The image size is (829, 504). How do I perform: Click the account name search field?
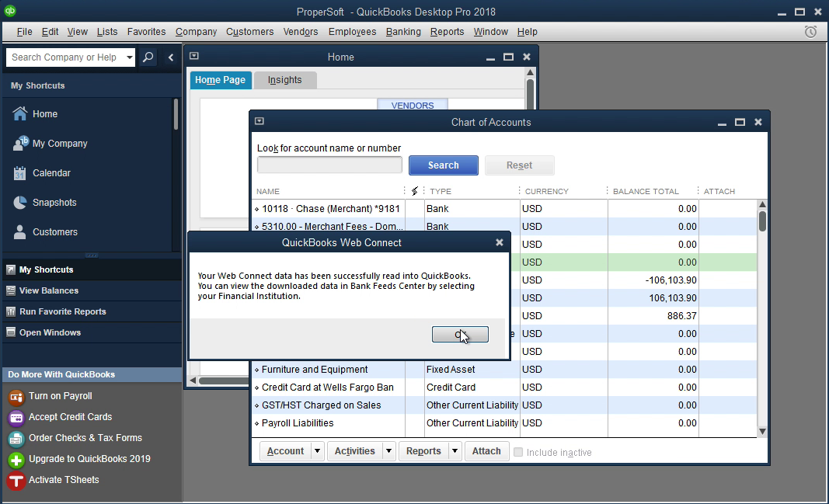point(329,165)
